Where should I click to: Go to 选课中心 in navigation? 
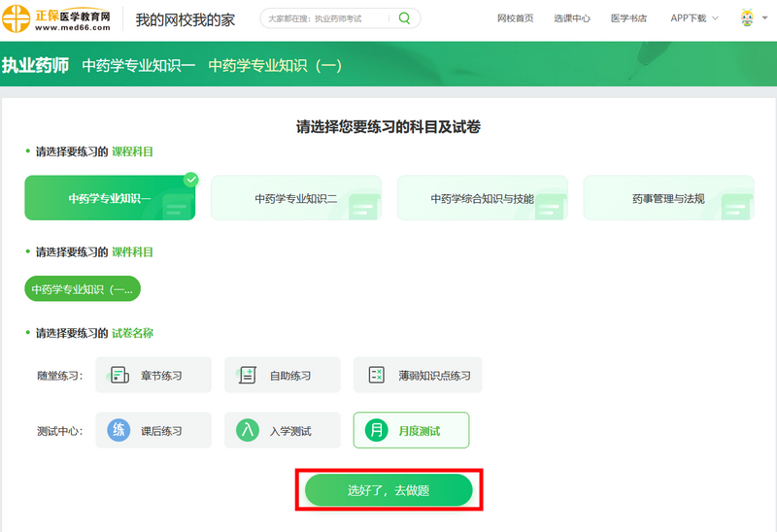point(572,18)
